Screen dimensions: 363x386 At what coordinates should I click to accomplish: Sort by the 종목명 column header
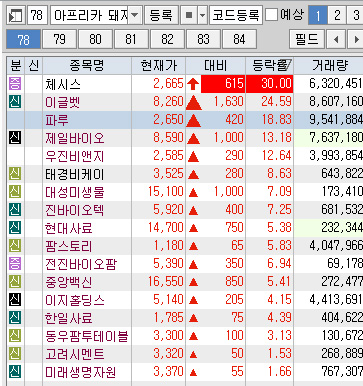[x=87, y=66]
